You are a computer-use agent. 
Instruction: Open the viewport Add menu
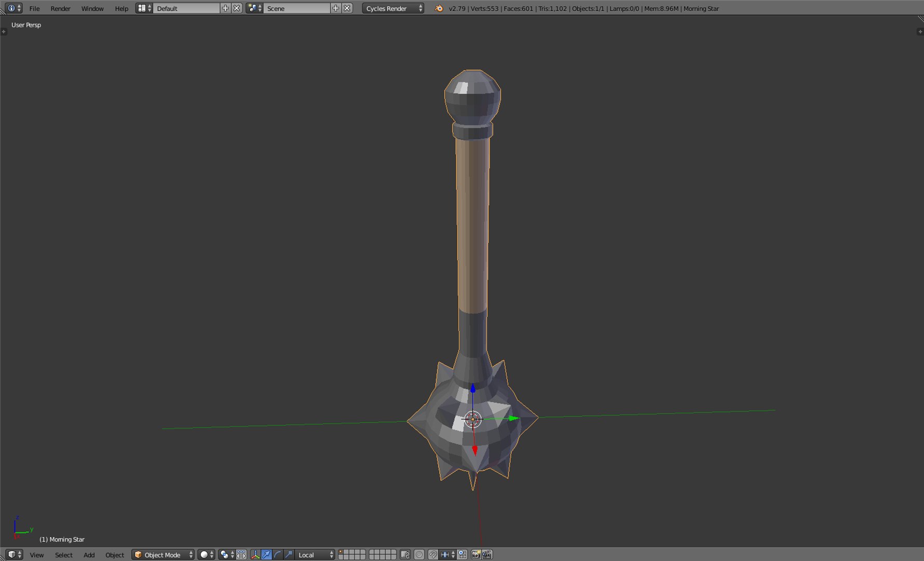(x=89, y=555)
